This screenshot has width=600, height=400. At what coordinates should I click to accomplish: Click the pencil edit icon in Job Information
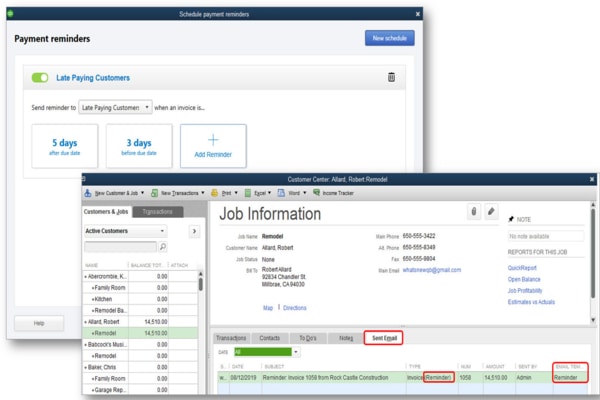tap(491, 211)
